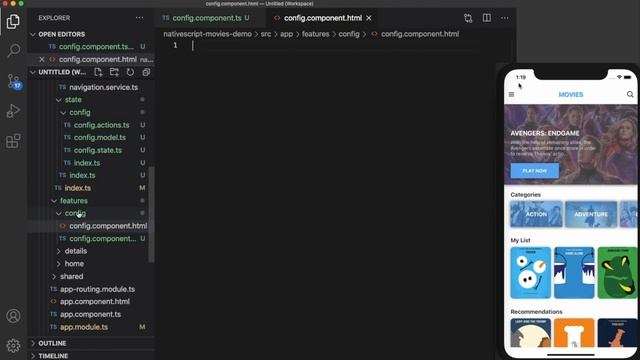
Task: Close config.component.html in Open Editors
Action: 42,60
